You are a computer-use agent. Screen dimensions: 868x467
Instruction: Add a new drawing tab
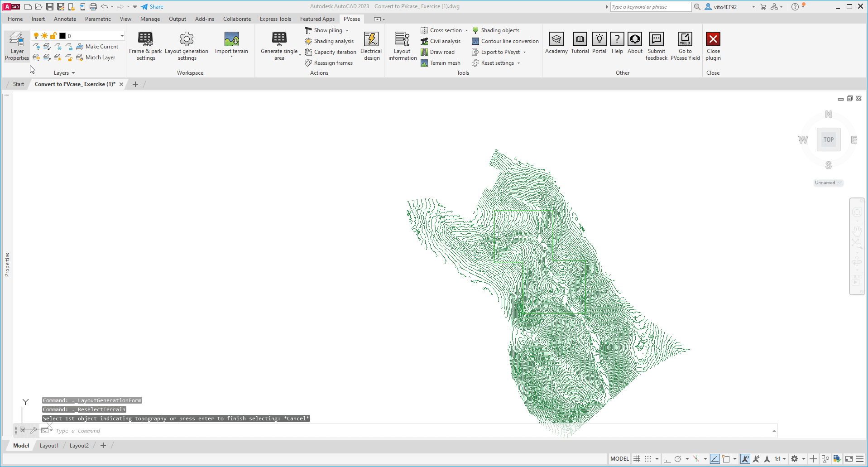(135, 84)
